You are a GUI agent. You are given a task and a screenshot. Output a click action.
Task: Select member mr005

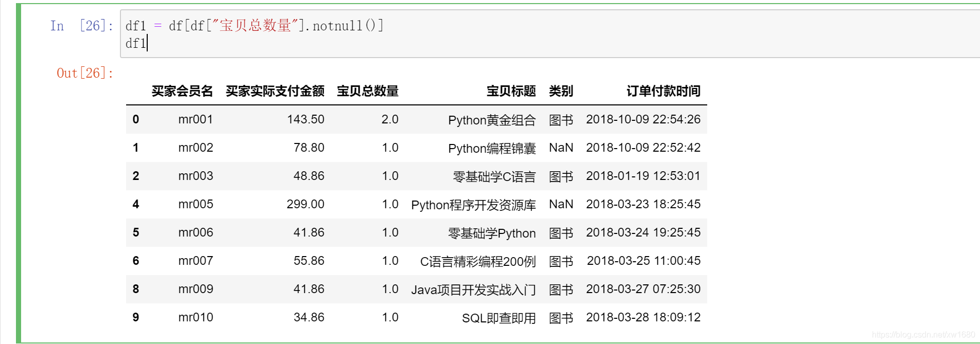(x=196, y=204)
